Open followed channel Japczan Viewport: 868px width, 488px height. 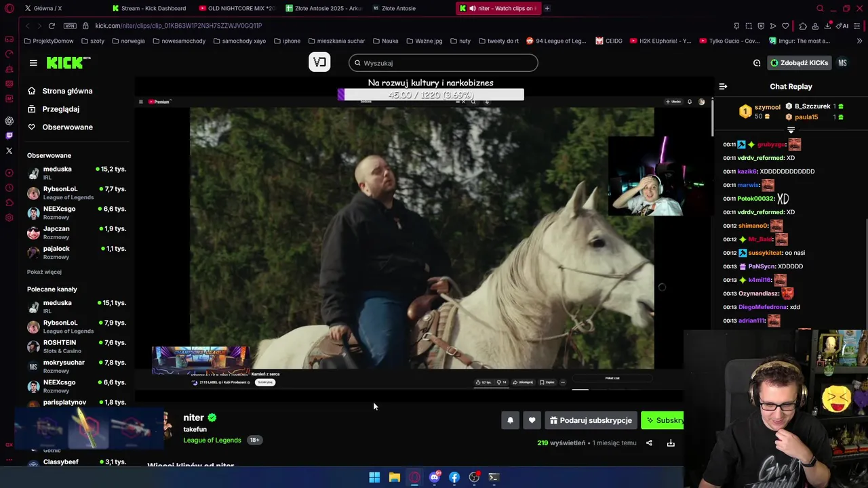(77, 232)
